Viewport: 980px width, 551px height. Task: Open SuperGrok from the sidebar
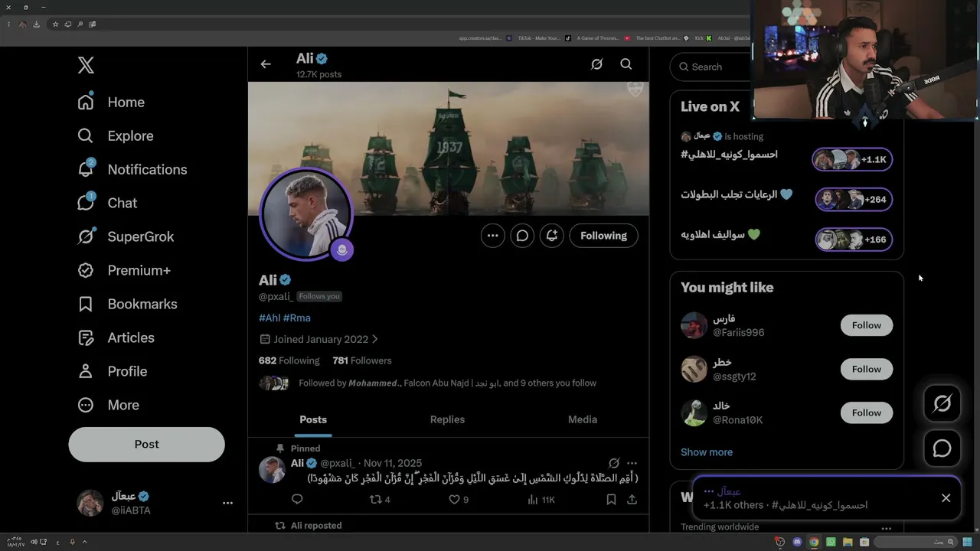point(126,236)
